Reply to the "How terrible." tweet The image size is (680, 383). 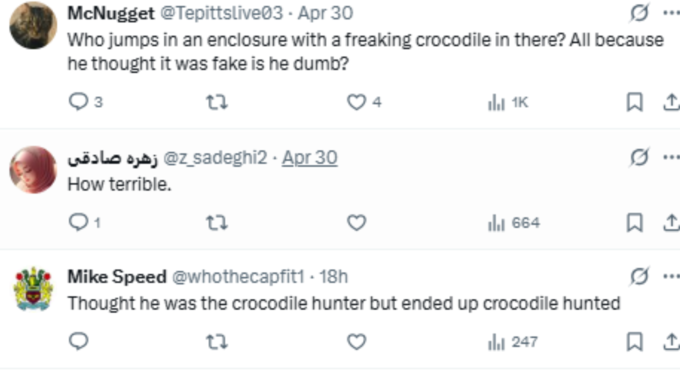(85, 223)
